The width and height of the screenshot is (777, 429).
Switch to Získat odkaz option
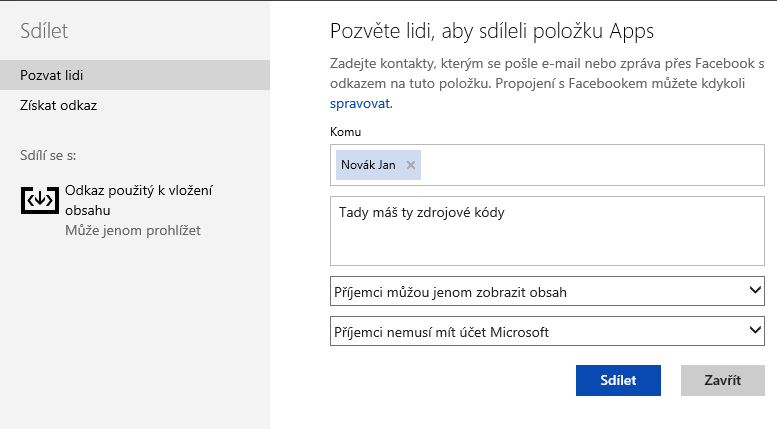[x=58, y=105]
